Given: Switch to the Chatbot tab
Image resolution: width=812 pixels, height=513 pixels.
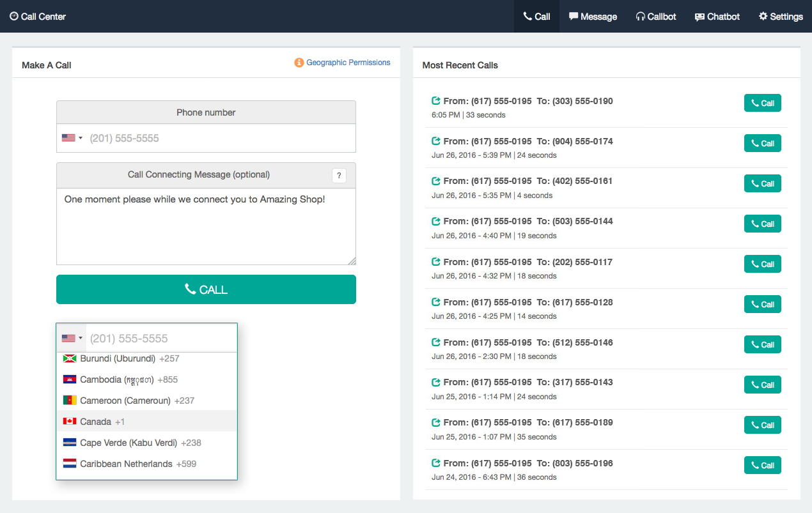Looking at the screenshot, I should pyautogui.click(x=717, y=17).
